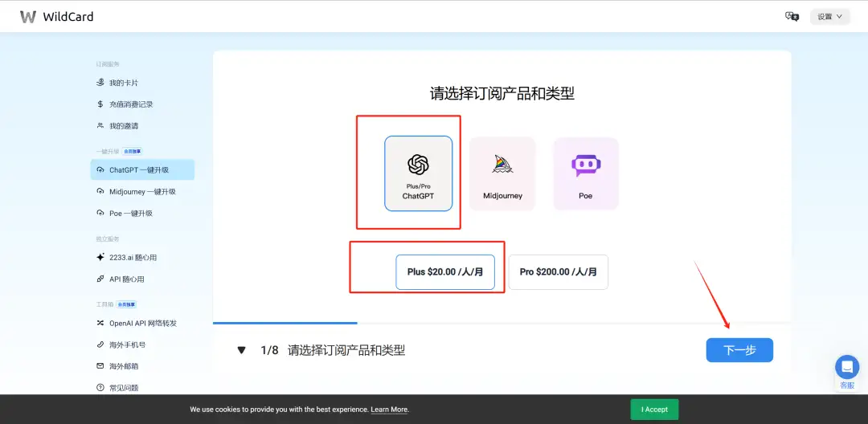
Task: Click the Poe purple robot icon
Action: [586, 165]
